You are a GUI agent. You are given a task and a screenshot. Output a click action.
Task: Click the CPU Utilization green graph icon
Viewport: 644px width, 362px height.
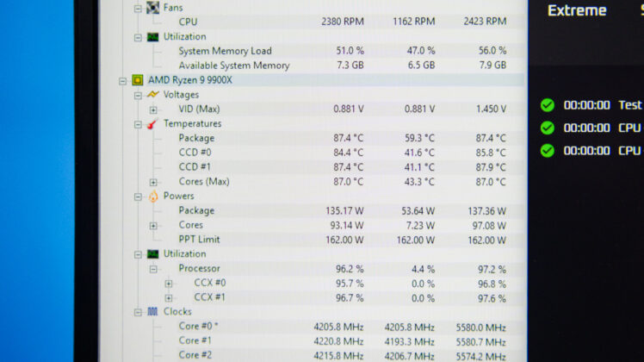pos(152,254)
